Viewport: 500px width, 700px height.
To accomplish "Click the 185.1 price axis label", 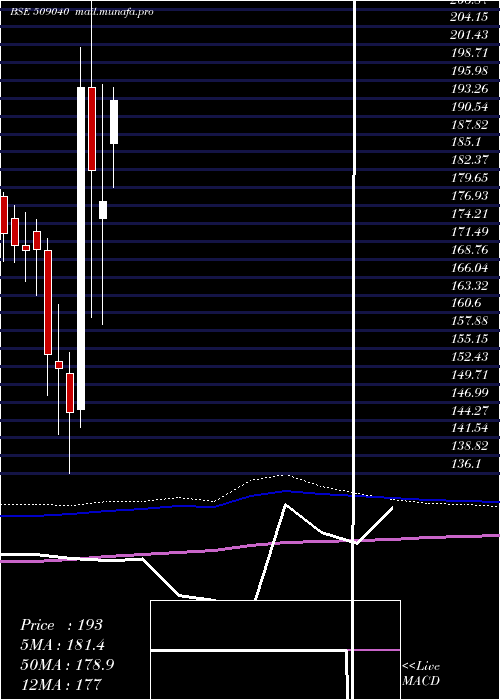I will (x=466, y=142).
